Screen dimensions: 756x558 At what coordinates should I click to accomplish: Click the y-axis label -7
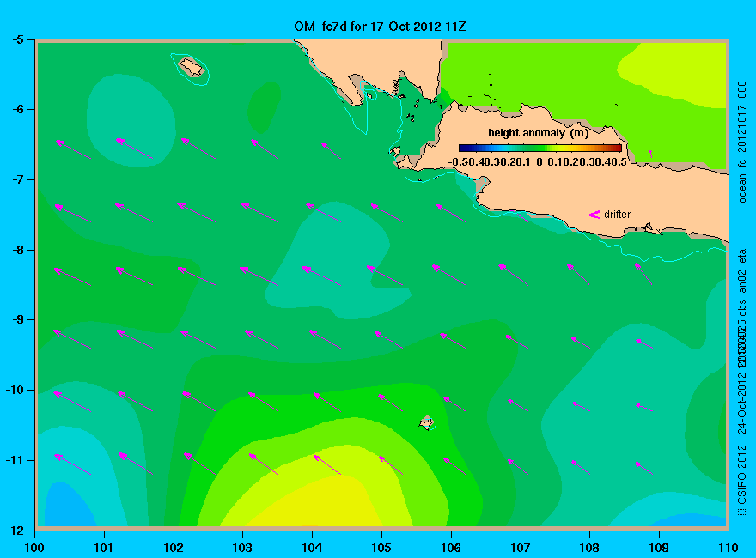[x=18, y=179]
